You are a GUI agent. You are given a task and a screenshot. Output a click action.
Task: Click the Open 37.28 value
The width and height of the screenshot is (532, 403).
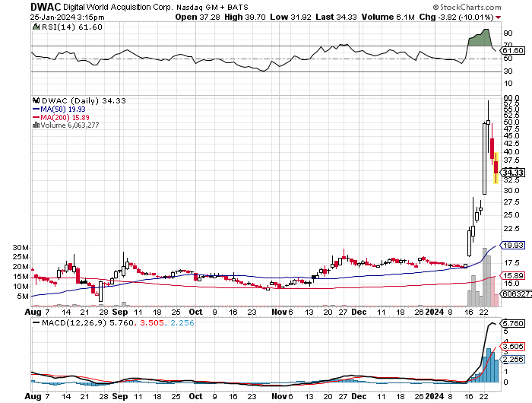198,17
